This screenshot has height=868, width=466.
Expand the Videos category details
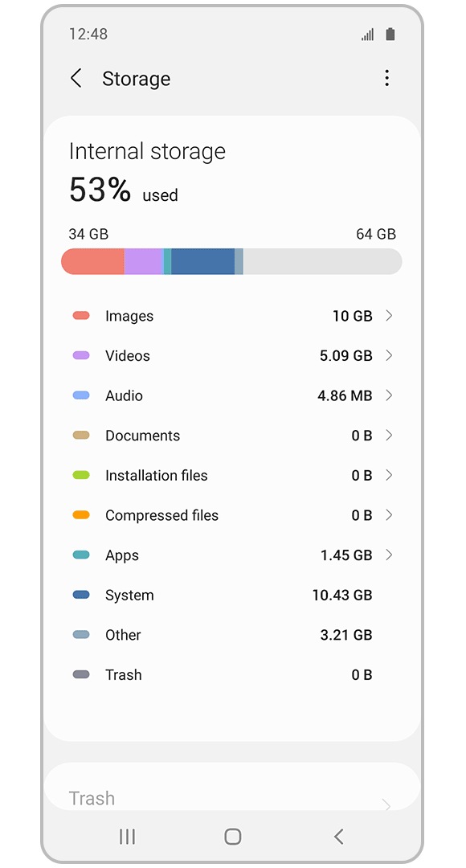point(388,355)
